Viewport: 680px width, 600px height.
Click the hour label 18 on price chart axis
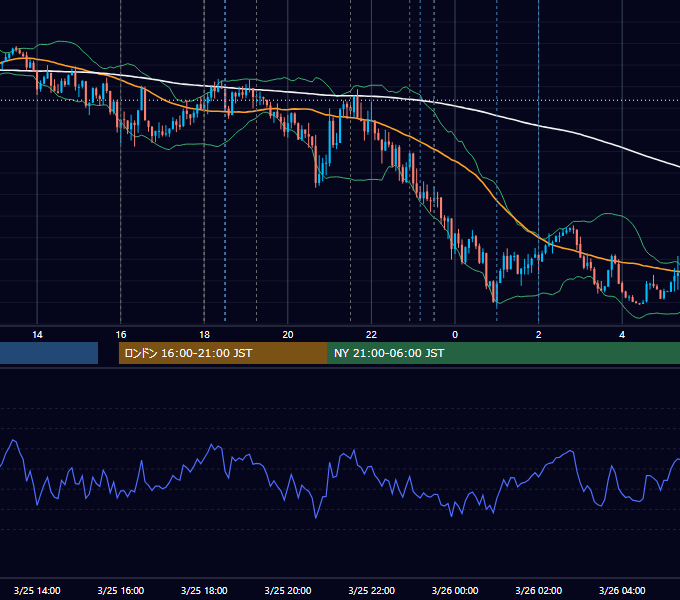pyautogui.click(x=204, y=334)
